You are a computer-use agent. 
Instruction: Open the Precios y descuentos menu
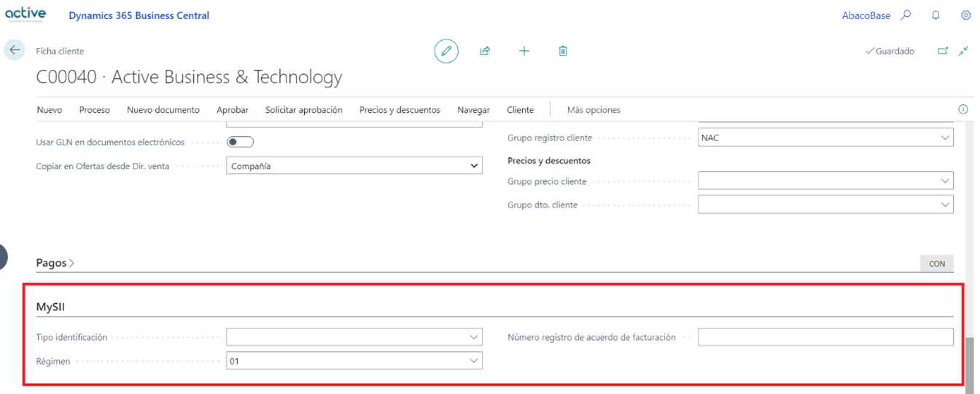point(400,110)
